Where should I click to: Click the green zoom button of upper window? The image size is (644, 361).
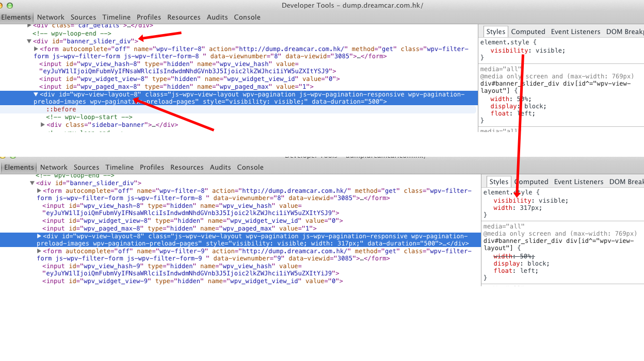click(x=10, y=5)
